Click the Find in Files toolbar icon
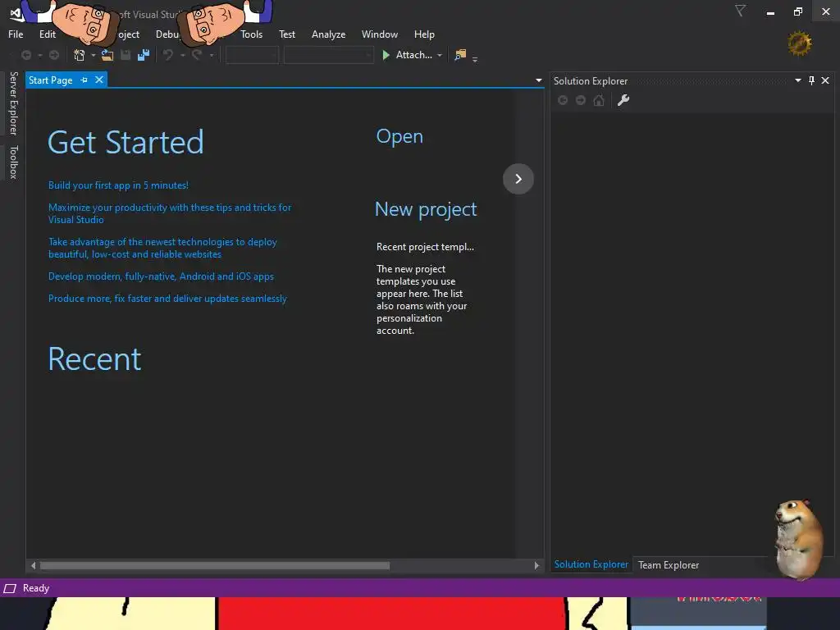The image size is (840, 630). coord(460,55)
